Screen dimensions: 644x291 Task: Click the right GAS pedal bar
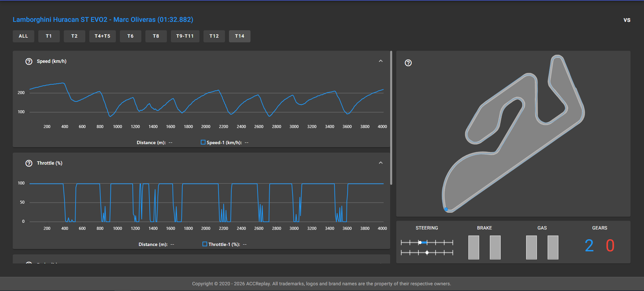click(x=553, y=247)
